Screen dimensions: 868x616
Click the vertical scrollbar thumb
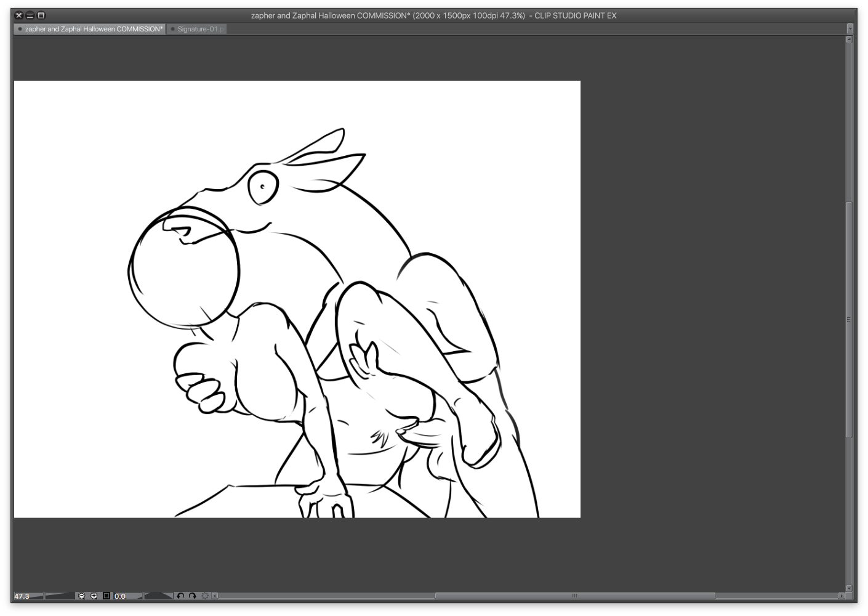849,320
